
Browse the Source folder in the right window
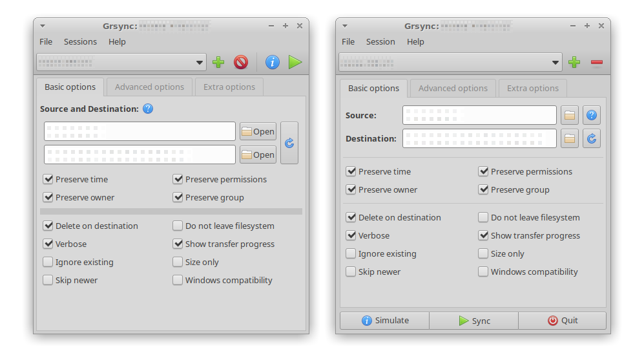(569, 115)
